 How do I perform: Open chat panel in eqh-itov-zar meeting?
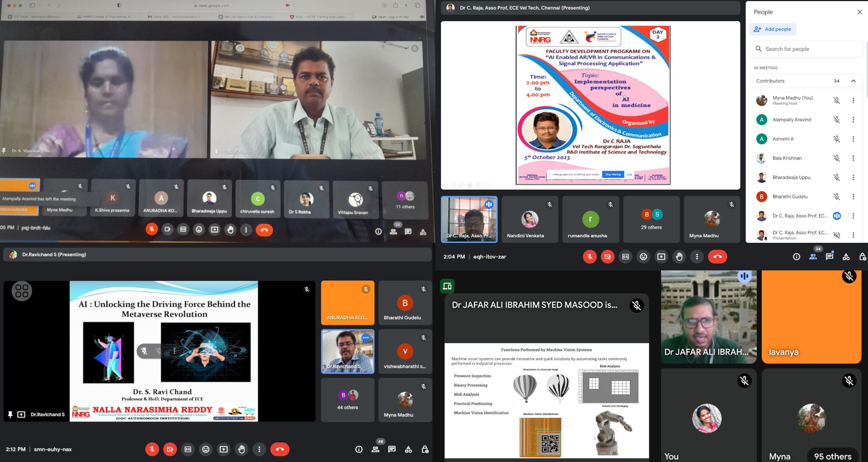pyautogui.click(x=829, y=257)
